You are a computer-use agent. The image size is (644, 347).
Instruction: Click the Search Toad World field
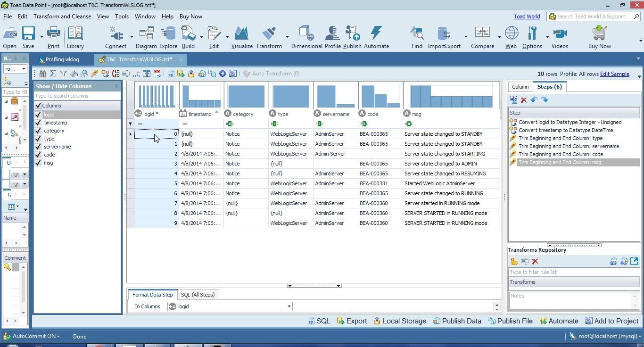tap(594, 17)
